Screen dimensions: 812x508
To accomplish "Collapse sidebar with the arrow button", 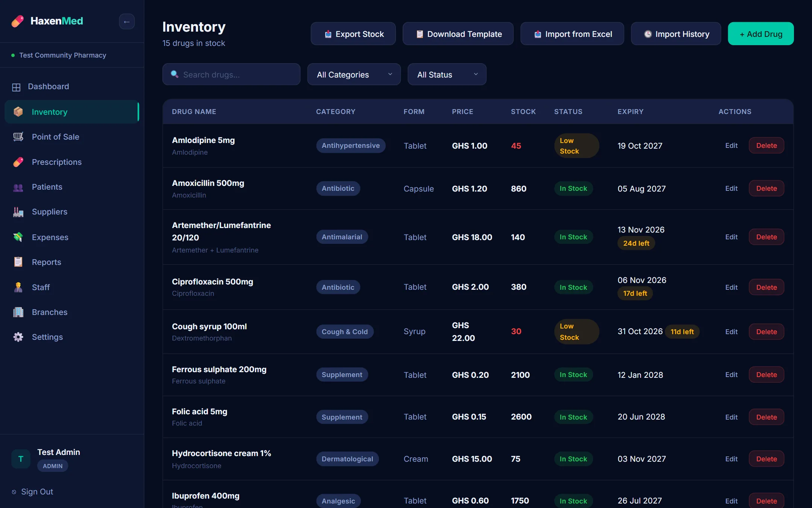I will [127, 21].
